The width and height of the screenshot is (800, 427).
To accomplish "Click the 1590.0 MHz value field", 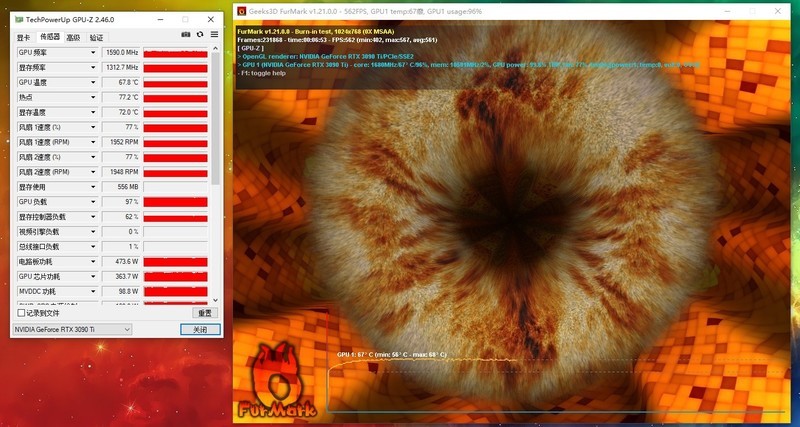I will [x=121, y=53].
